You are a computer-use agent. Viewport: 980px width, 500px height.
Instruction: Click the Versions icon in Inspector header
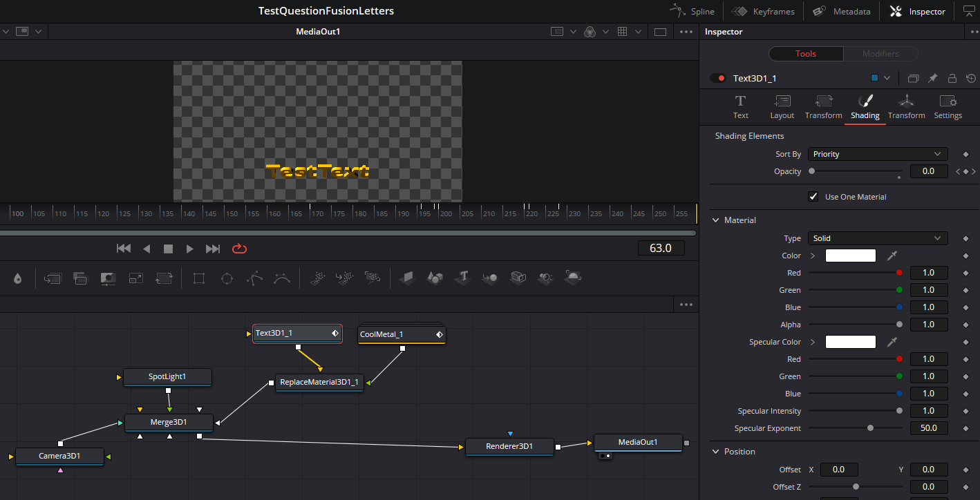pyautogui.click(x=913, y=78)
